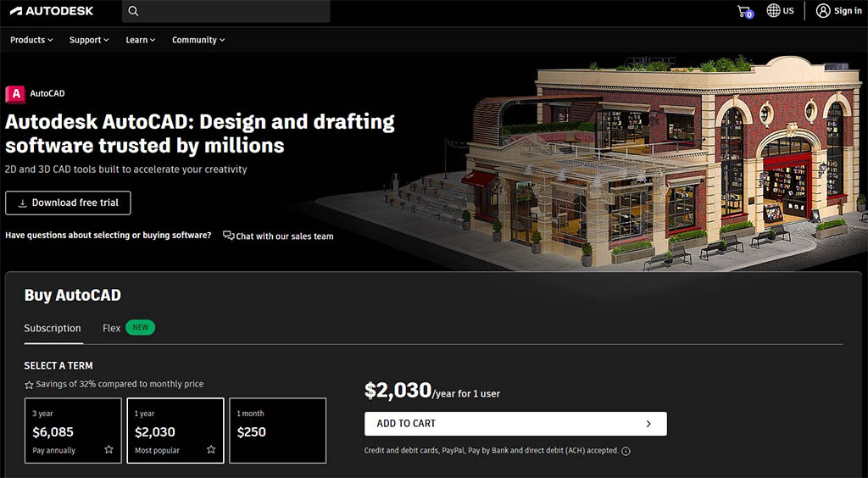Click the Sign in profile icon

click(823, 11)
